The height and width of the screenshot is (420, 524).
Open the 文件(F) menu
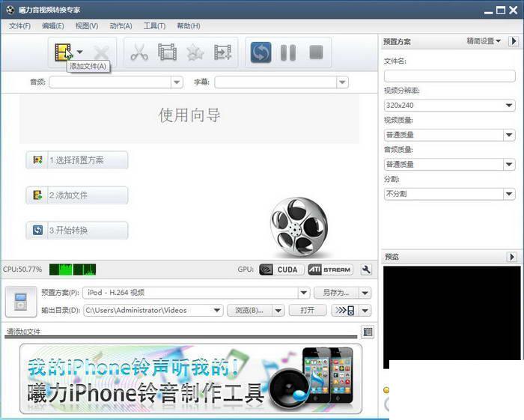(x=19, y=25)
